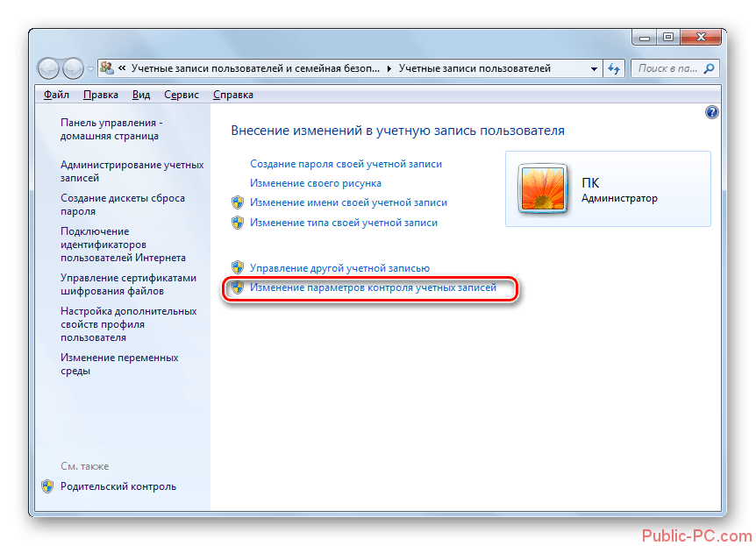
Task: Click the sunflower account picture
Action: (542, 189)
